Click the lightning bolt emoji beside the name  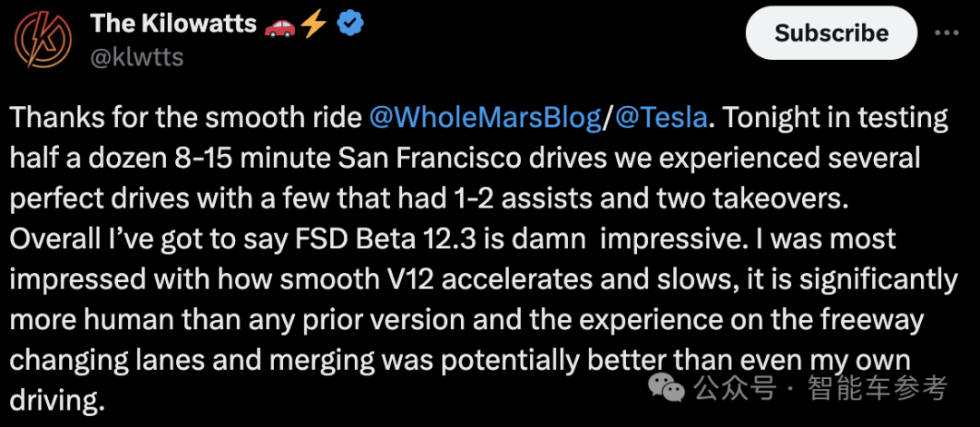tap(314, 25)
